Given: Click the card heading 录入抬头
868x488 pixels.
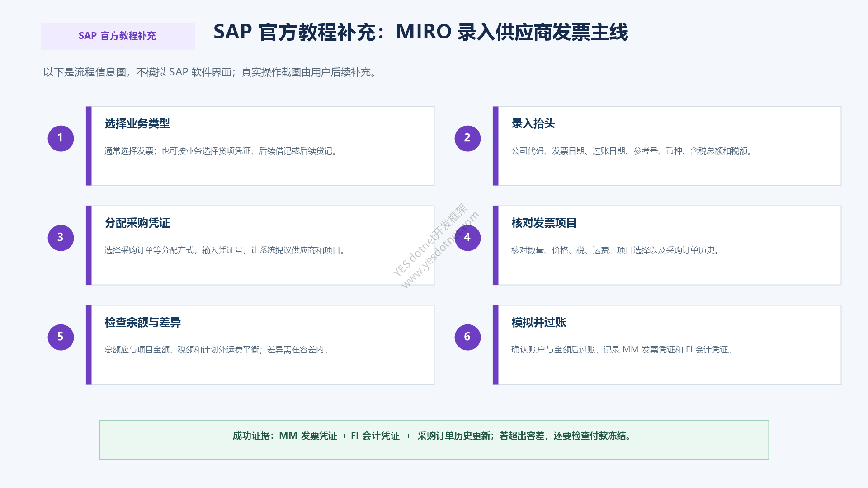Looking at the screenshot, I should 533,123.
